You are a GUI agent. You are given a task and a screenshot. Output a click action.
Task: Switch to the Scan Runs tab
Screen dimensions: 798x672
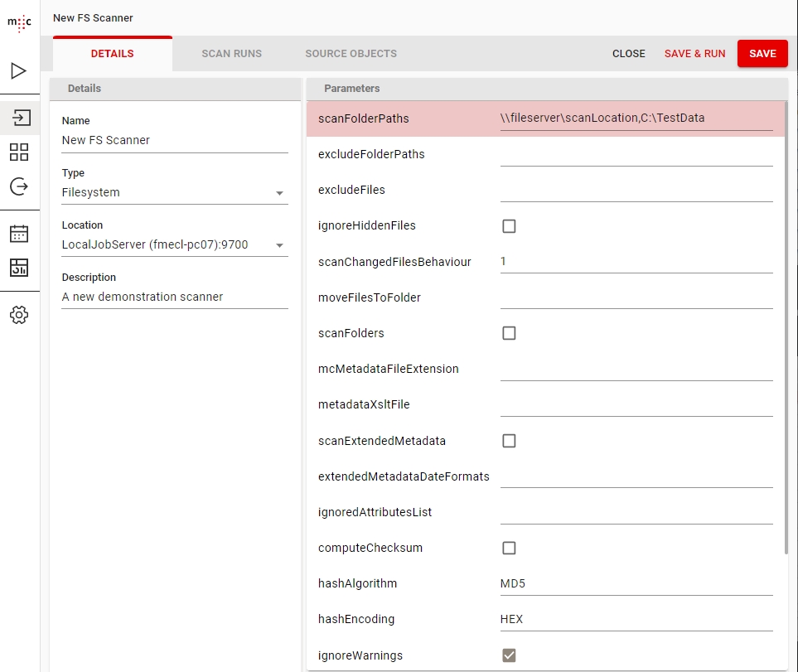point(231,54)
